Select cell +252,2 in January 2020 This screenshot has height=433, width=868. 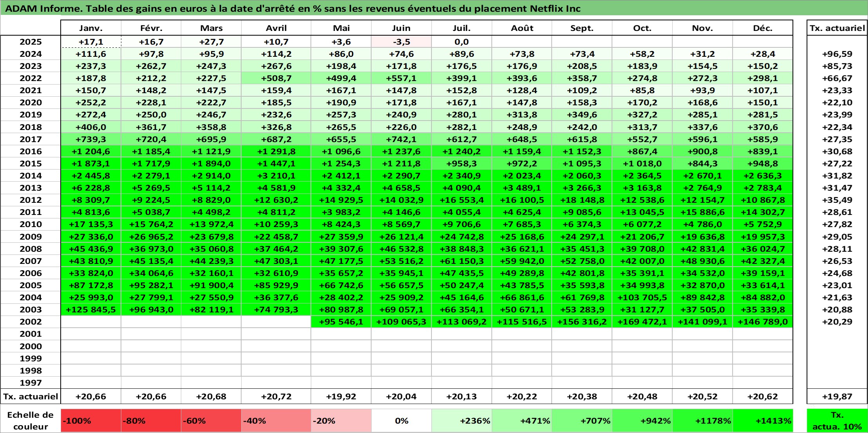(x=91, y=103)
